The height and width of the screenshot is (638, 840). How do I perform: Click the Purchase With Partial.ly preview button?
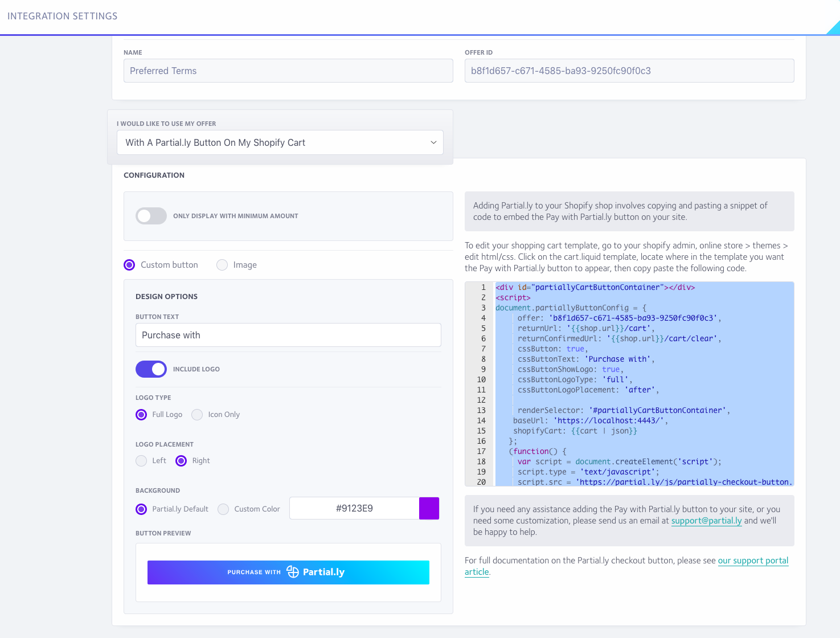coord(288,572)
